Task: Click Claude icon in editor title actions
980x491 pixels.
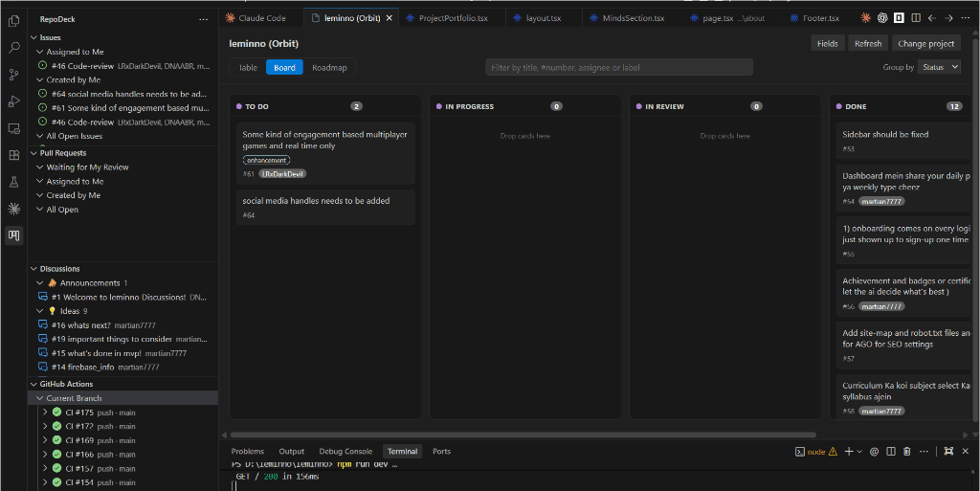Action: pyautogui.click(x=865, y=18)
